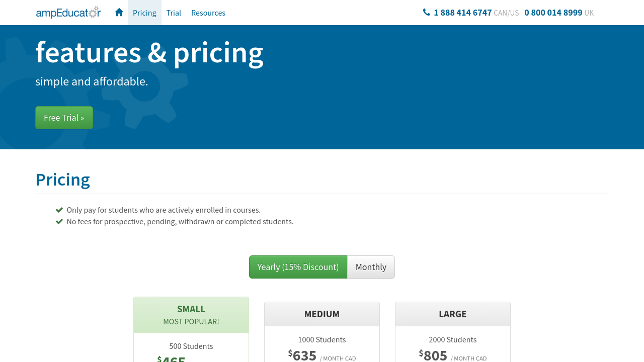Call the CAN/US number 1 888 414 6747
Screen dimensions: 644x362
(x=462, y=13)
